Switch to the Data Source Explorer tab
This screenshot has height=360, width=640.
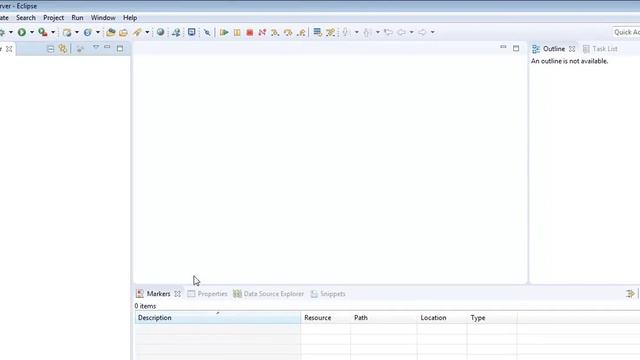click(x=269, y=294)
